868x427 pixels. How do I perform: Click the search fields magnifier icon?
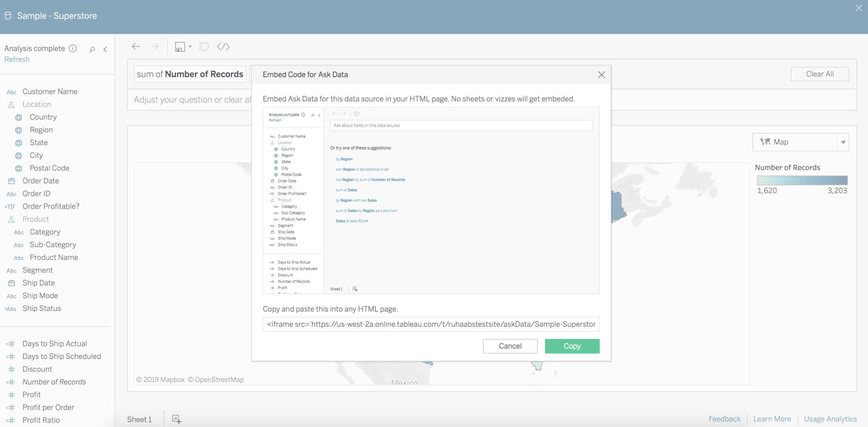pyautogui.click(x=92, y=49)
